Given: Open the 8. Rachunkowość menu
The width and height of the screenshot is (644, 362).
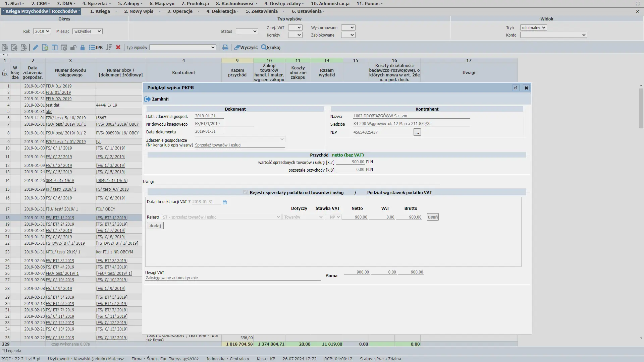Looking at the screenshot, I should (x=236, y=3).
